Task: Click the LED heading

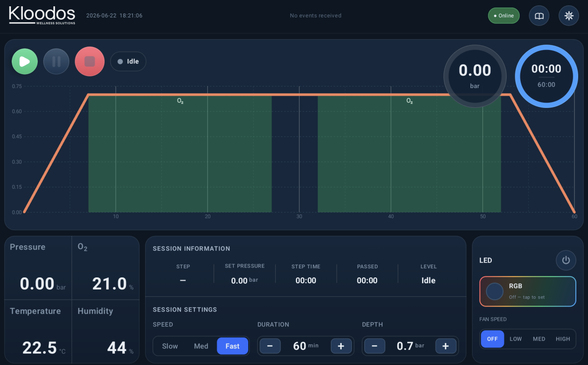Action: 486,260
